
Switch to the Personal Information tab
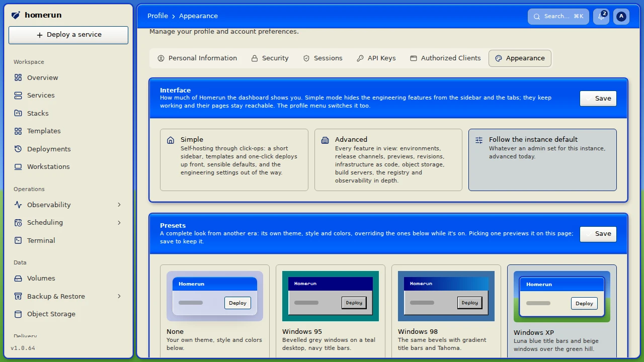197,58
